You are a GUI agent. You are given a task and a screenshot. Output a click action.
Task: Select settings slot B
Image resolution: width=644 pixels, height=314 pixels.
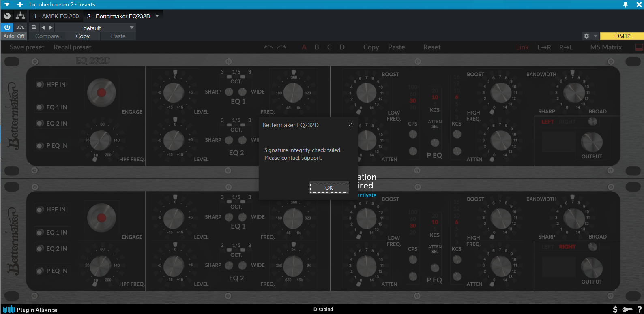317,47
